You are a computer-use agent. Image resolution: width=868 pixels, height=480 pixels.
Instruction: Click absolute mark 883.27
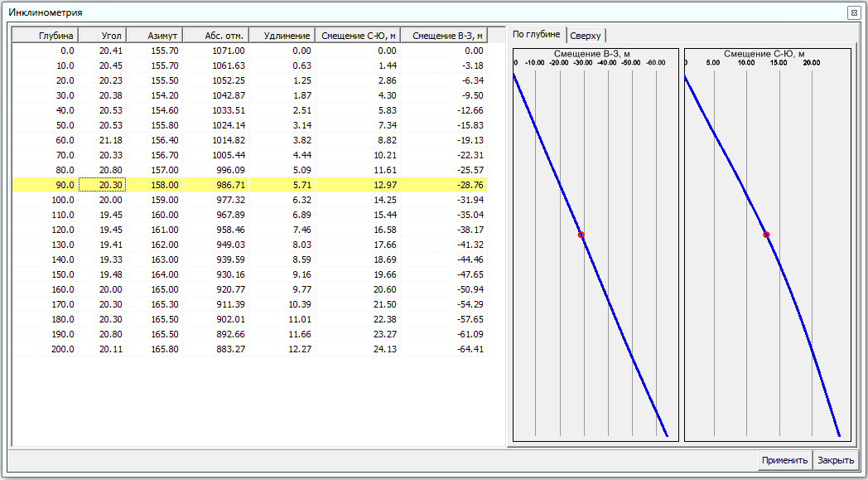pos(230,349)
